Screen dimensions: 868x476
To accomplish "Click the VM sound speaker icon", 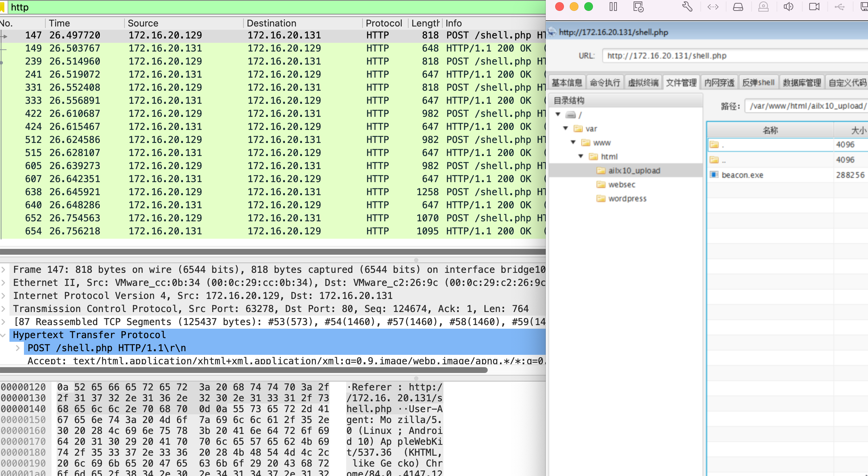I will pos(788,7).
